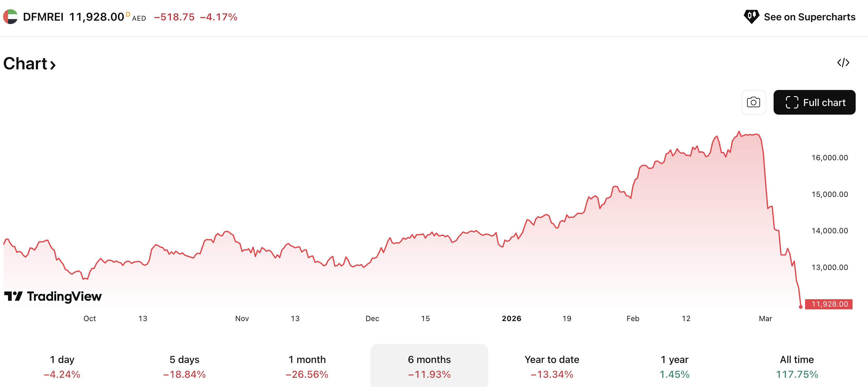Switch to 1 month range
Screen dimensions: 868x387
[307, 366]
